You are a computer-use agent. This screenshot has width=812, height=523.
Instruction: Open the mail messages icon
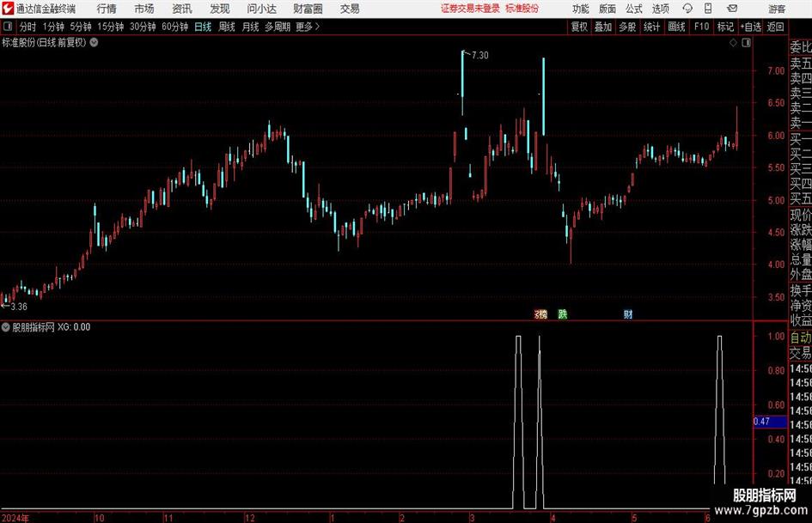(x=732, y=9)
